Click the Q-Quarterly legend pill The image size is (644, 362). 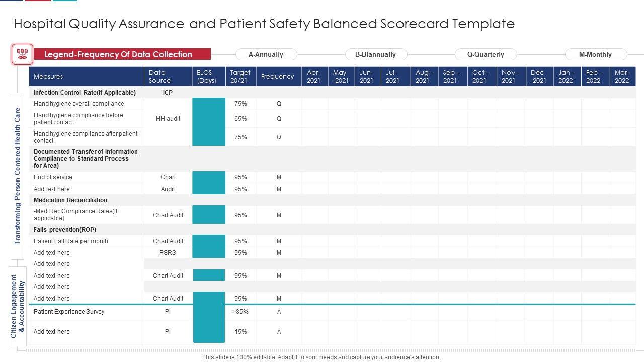486,54
